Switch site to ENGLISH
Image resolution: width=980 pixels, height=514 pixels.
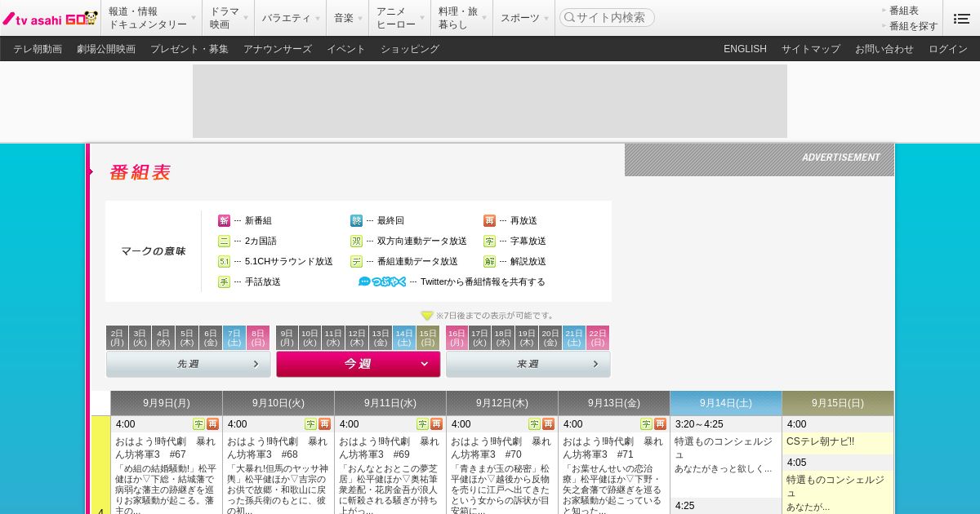(x=745, y=49)
